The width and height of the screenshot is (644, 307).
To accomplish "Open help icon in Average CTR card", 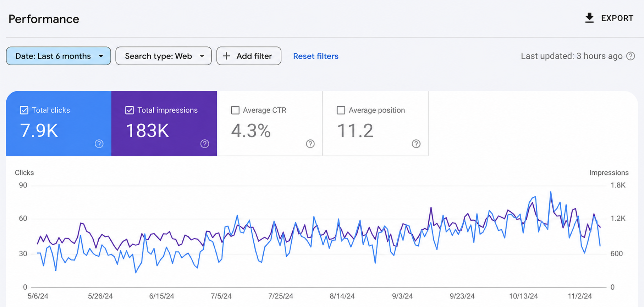I will (310, 144).
